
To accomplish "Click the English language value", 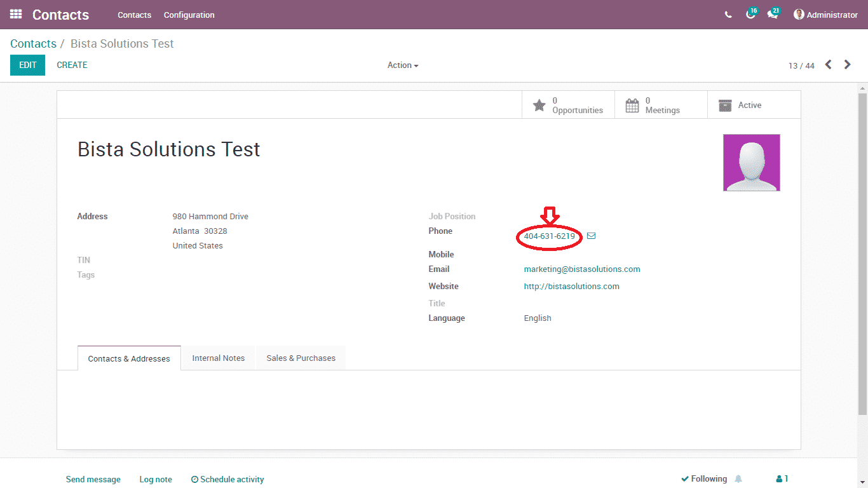I will (538, 318).
